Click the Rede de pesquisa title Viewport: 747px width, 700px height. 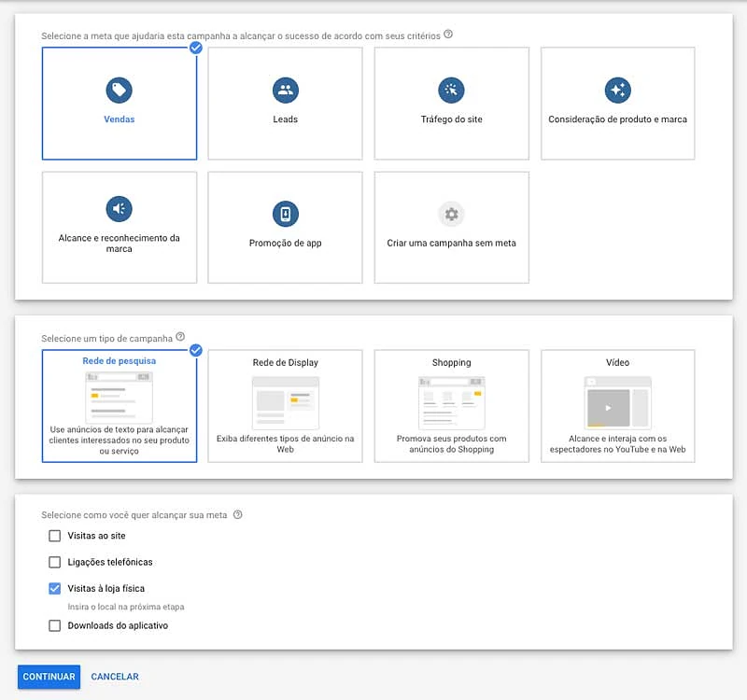pyautogui.click(x=120, y=361)
